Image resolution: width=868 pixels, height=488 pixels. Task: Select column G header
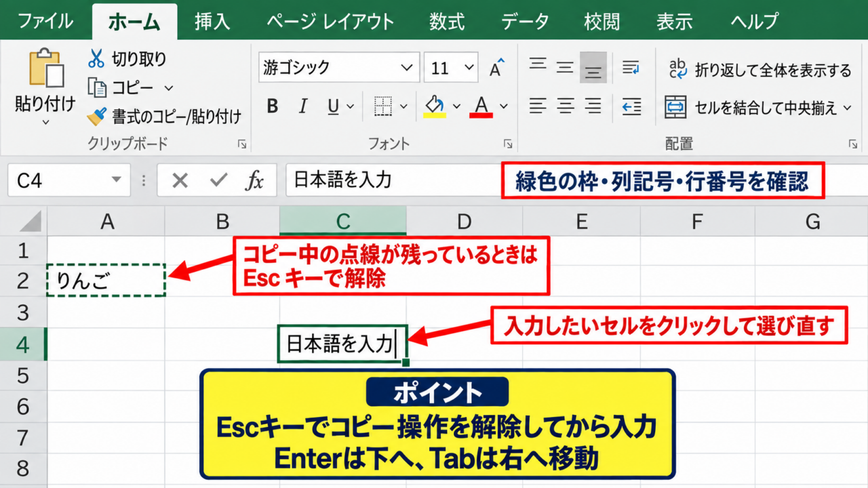point(812,221)
